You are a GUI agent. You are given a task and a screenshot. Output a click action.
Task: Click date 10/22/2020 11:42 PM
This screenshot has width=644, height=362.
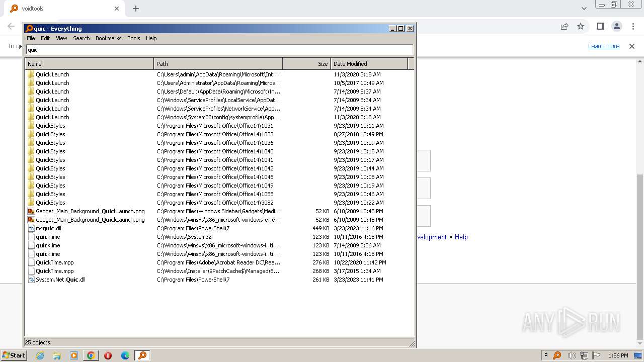pyautogui.click(x=360, y=262)
